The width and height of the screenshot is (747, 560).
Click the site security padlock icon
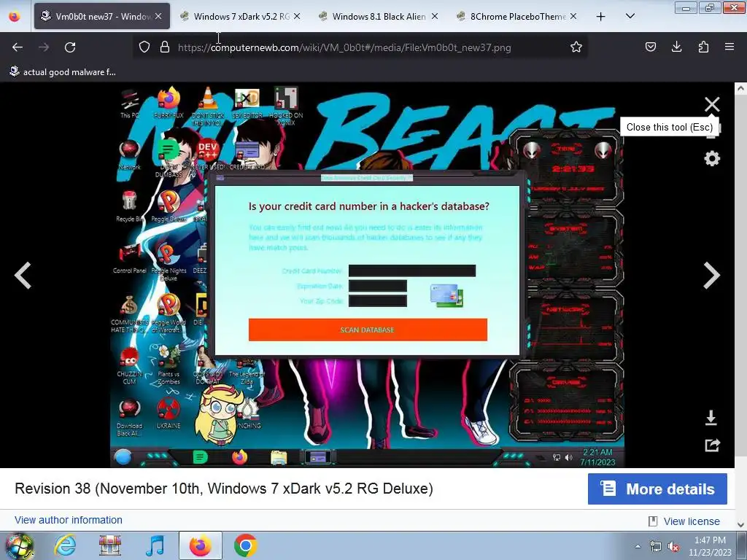point(165,47)
